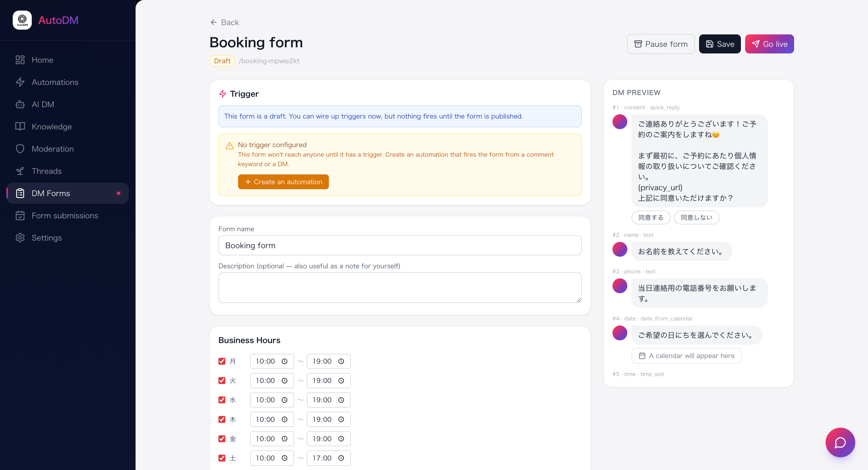
Task: Click the Automations lightning icon in sidebar
Action: pos(20,82)
